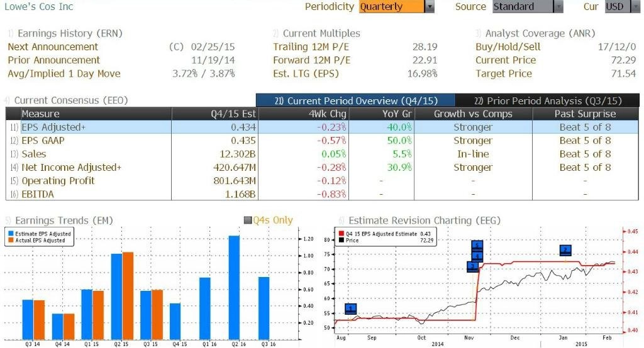644x348 pixels.
Task: Click the orange Q2 15 actual bar
Action: click(128, 296)
